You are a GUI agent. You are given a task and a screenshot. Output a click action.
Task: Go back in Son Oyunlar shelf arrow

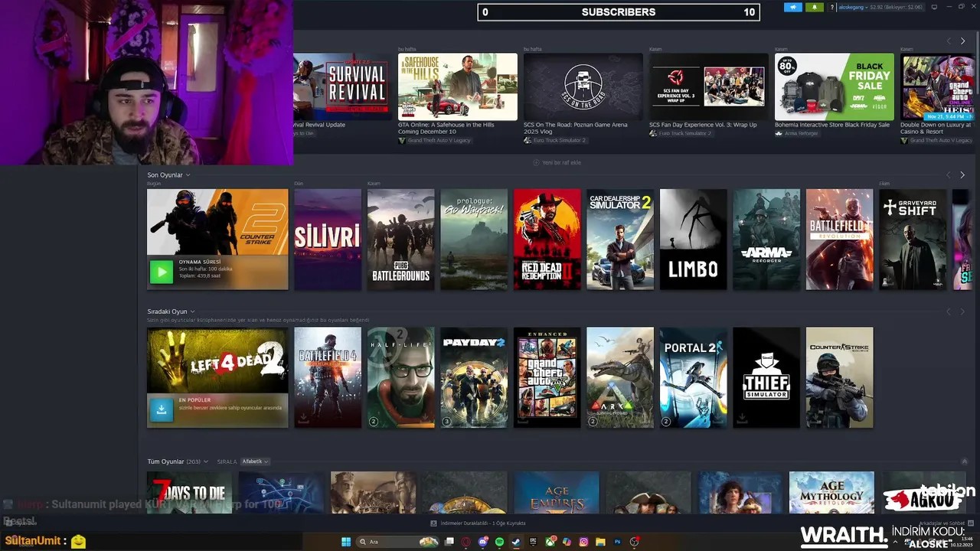click(949, 174)
